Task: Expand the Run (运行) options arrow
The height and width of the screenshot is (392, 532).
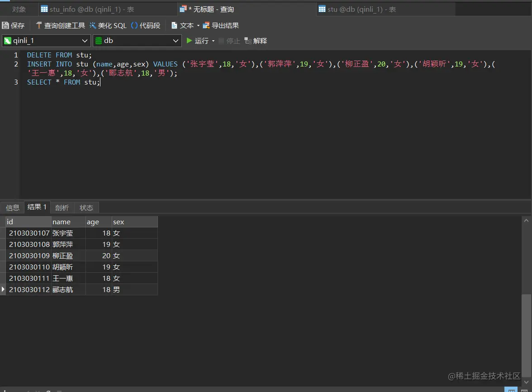Action: pyautogui.click(x=213, y=41)
